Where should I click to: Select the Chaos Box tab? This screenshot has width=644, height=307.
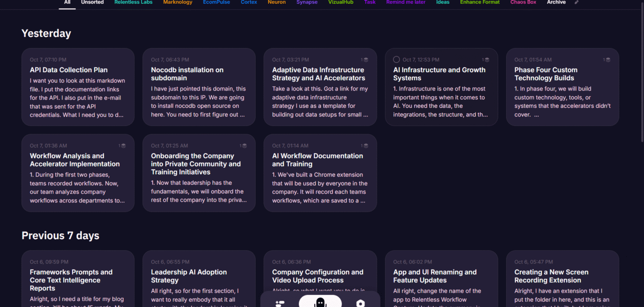tap(523, 2)
